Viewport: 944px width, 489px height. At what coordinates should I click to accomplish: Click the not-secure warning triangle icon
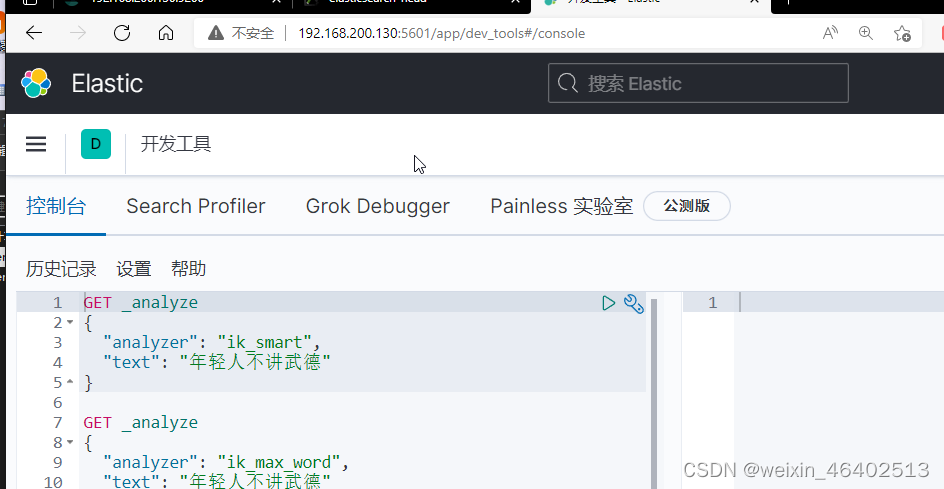pos(216,33)
